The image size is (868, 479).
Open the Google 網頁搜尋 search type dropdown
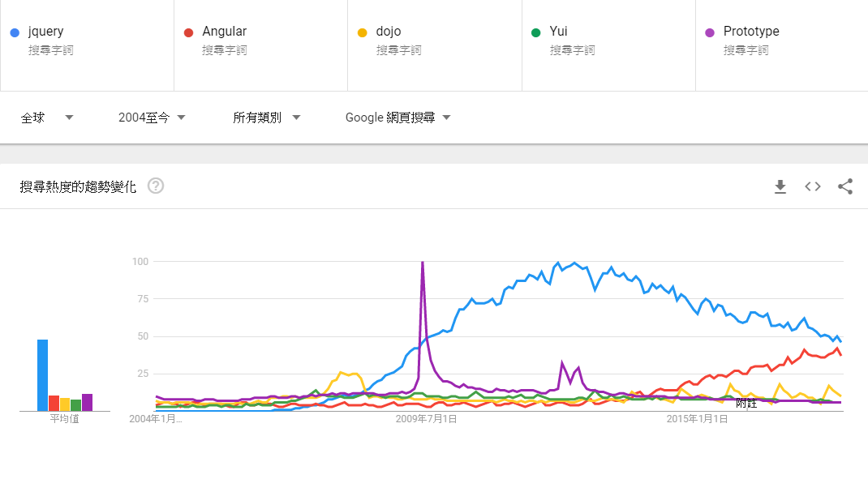tap(398, 118)
